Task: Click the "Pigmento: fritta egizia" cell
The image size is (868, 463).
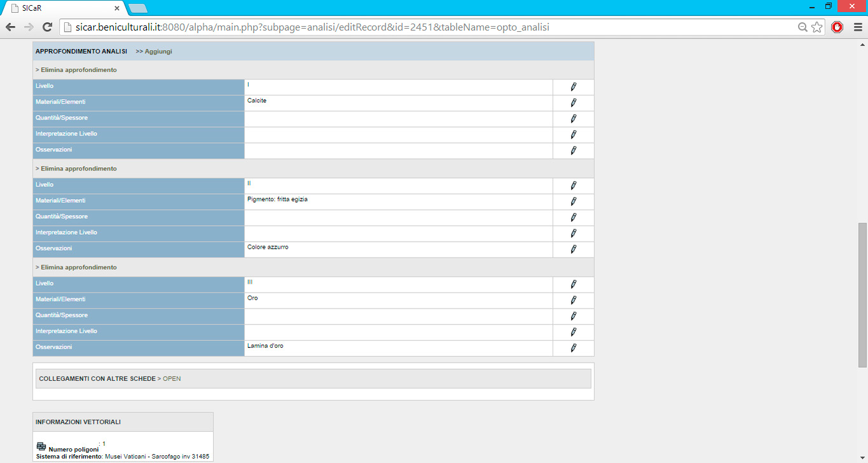Action: pyautogui.click(x=399, y=202)
